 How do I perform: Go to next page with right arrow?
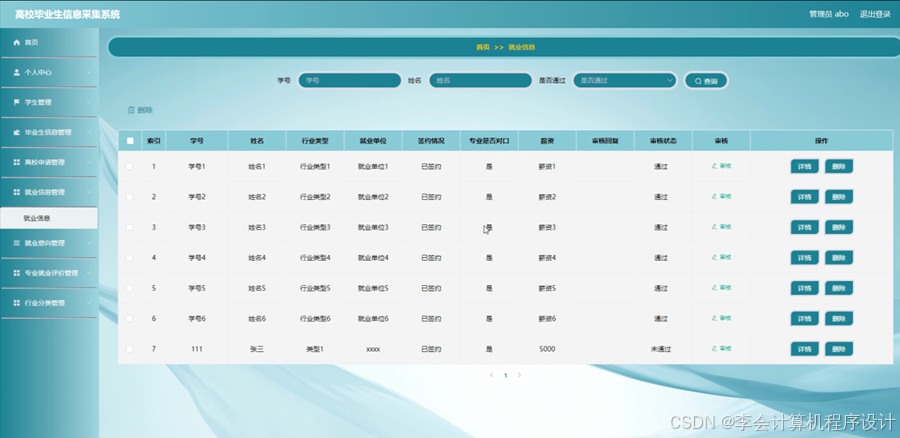[519, 375]
